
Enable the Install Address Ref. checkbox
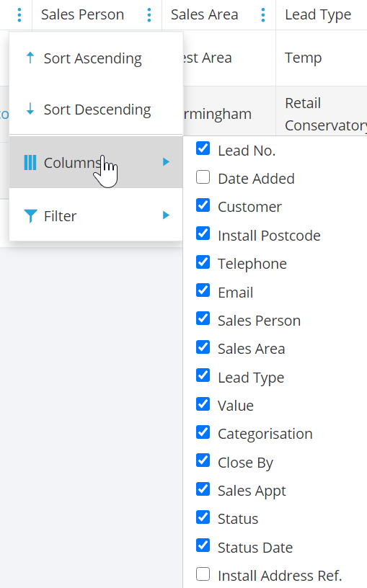(x=203, y=574)
